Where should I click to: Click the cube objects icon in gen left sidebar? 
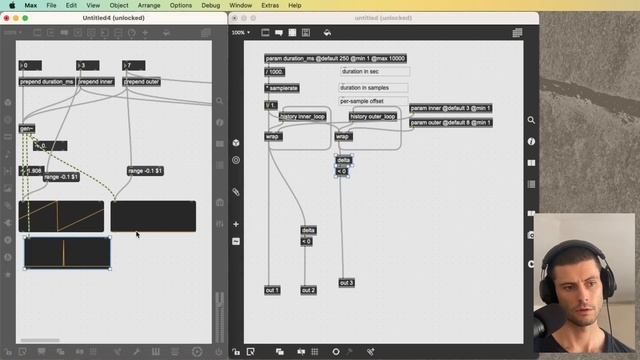(x=236, y=143)
